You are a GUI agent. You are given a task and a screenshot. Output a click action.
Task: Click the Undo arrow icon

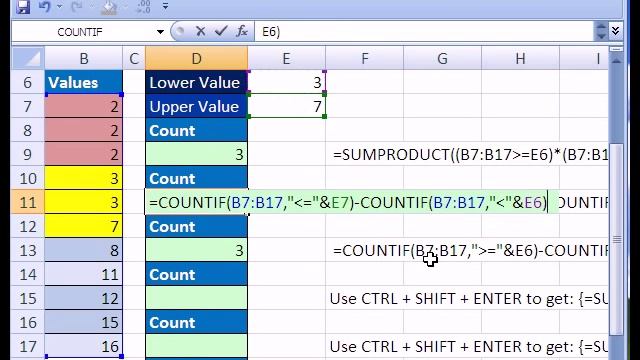tap(44, 6)
